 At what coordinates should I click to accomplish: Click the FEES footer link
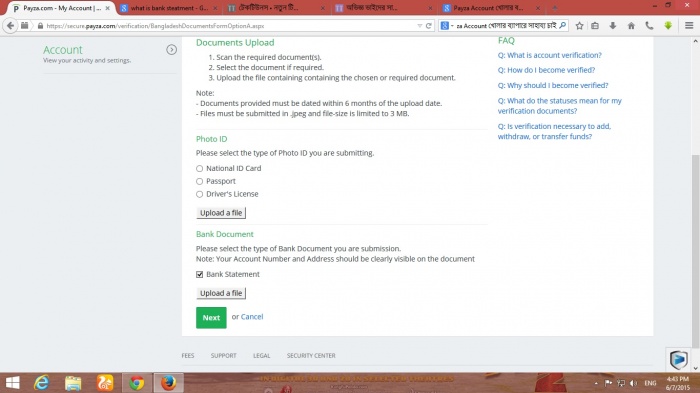click(x=188, y=355)
